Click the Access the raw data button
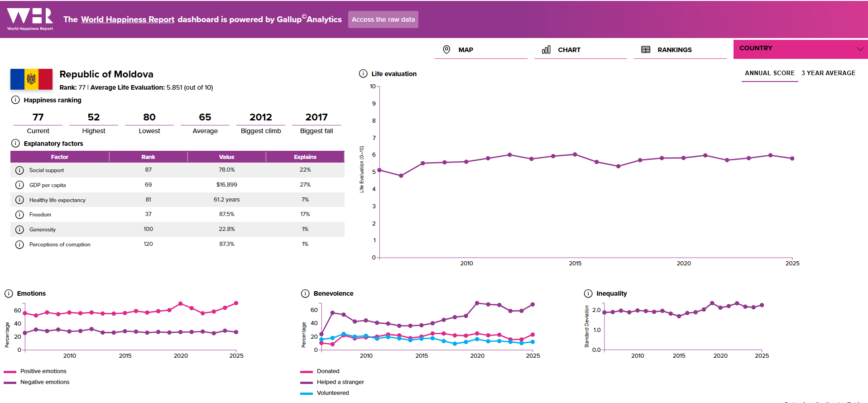 [x=383, y=19]
